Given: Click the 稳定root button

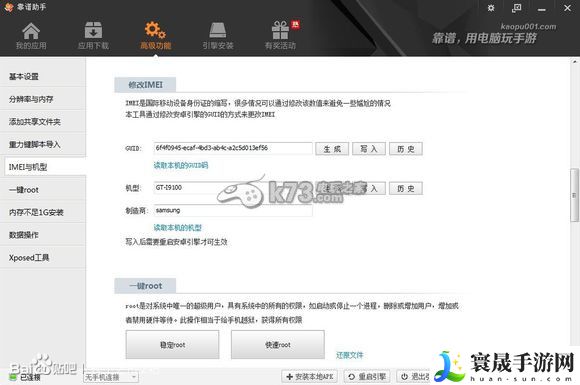Looking at the screenshot, I should [x=172, y=345].
